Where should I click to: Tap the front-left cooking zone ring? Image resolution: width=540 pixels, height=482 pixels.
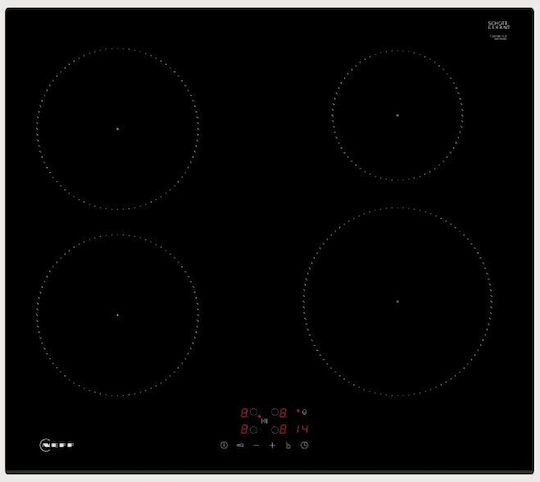click(117, 315)
